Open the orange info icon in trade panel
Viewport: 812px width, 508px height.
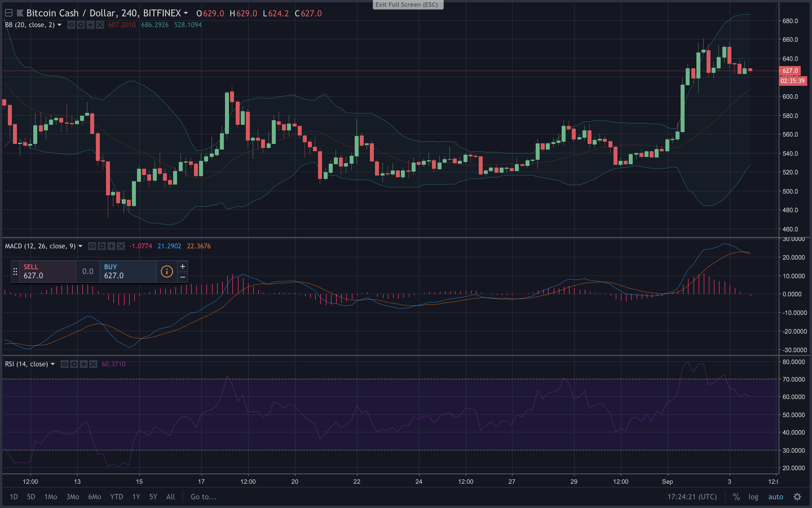167,271
